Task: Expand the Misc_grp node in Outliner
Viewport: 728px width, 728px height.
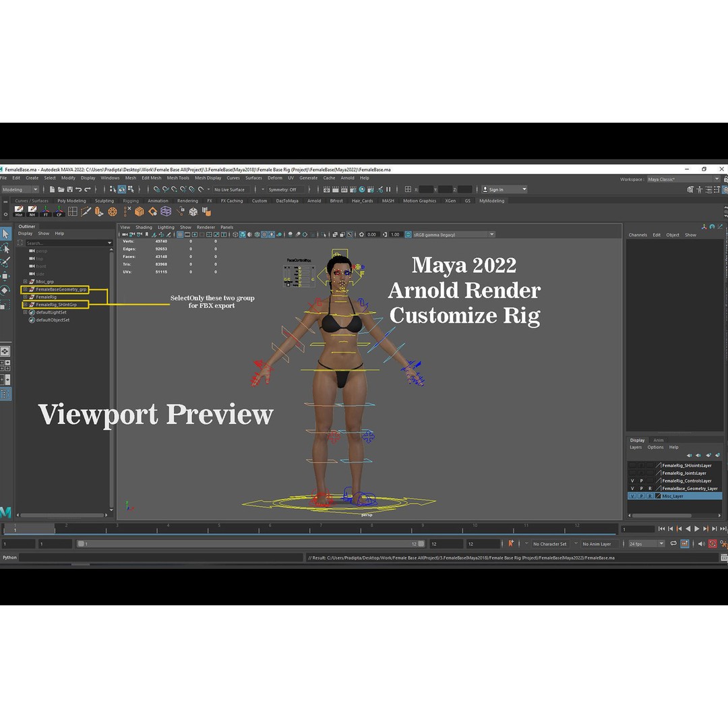Action: [x=25, y=281]
